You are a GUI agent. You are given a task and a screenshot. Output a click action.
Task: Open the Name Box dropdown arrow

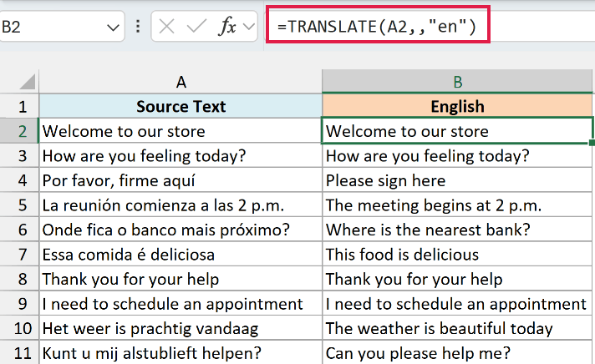click(x=113, y=28)
